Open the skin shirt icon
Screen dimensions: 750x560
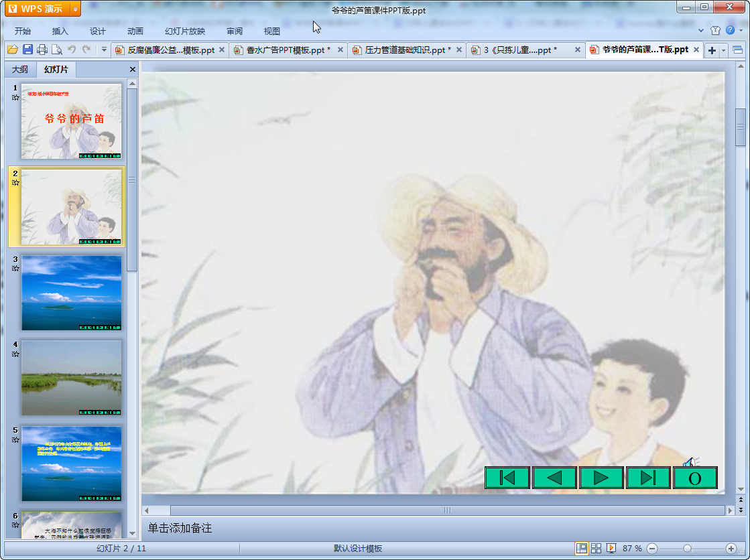(x=716, y=30)
